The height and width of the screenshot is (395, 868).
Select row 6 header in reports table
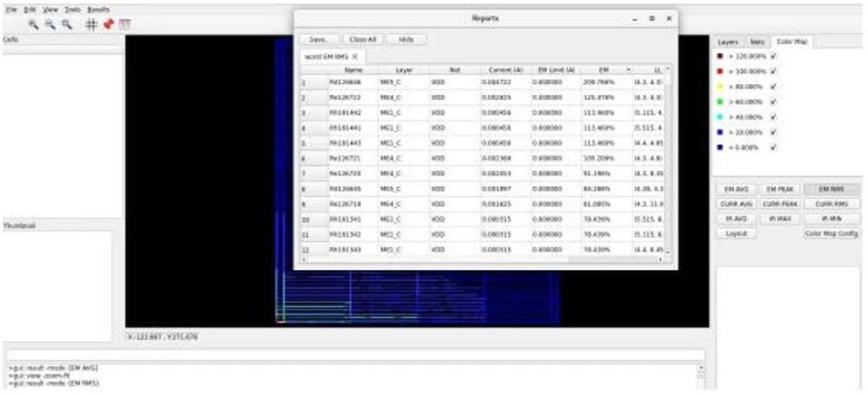pyautogui.click(x=315, y=159)
